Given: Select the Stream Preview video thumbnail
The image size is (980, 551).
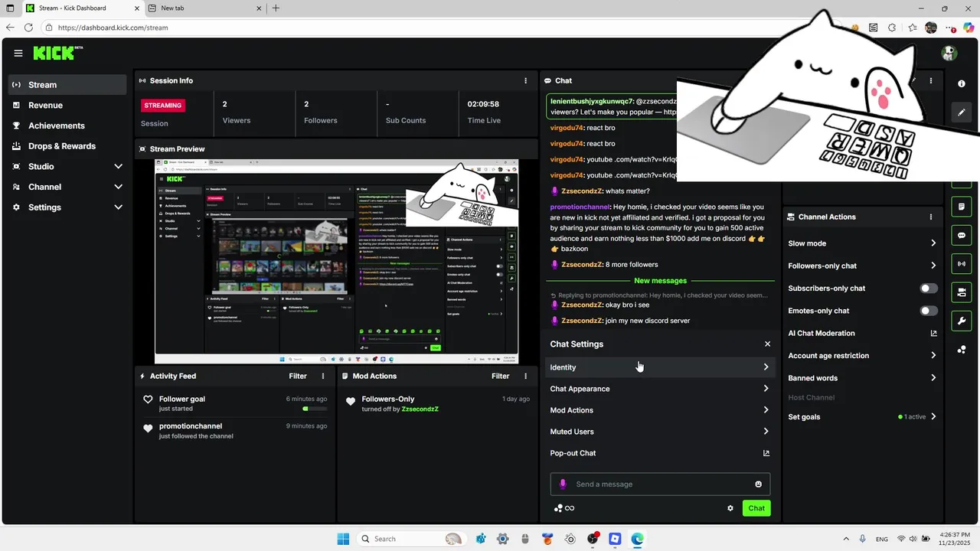Looking at the screenshot, I should (x=336, y=262).
